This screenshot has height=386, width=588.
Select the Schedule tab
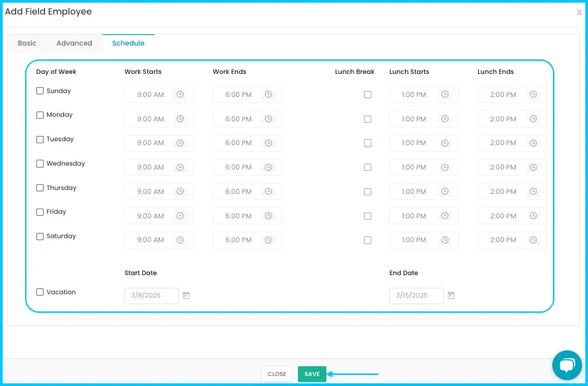128,43
